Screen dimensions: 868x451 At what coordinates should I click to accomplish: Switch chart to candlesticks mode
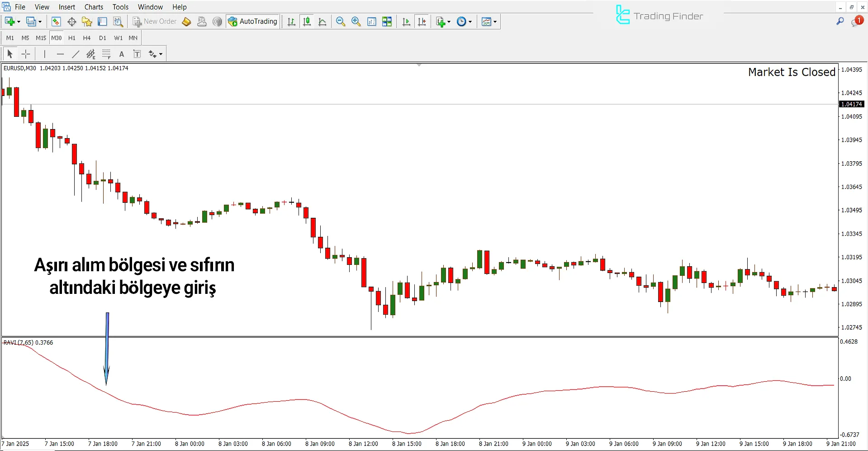[307, 22]
